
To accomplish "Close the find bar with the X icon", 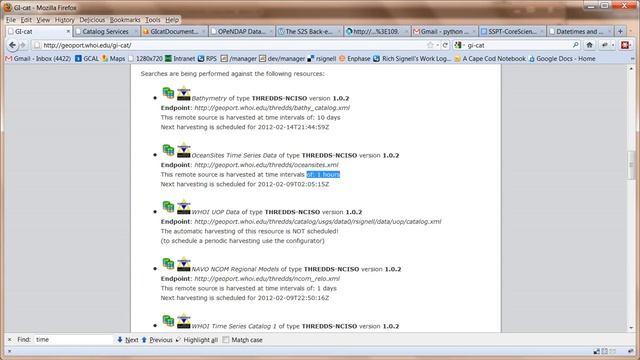I will (9, 340).
